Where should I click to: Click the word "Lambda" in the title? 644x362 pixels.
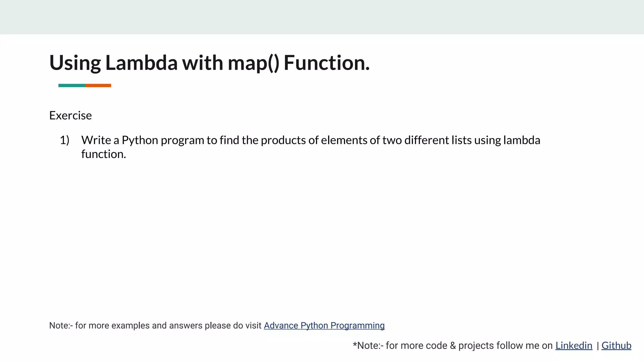pyautogui.click(x=142, y=63)
